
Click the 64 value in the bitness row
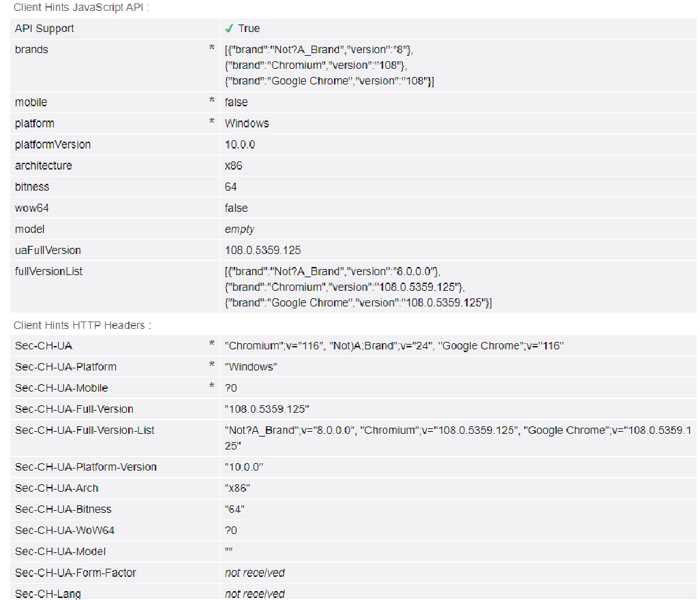tap(231, 187)
